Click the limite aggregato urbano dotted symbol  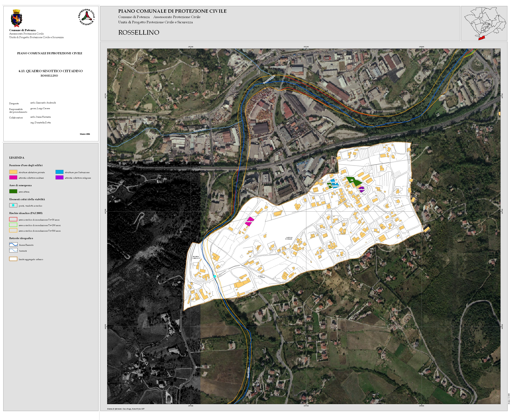point(13,259)
